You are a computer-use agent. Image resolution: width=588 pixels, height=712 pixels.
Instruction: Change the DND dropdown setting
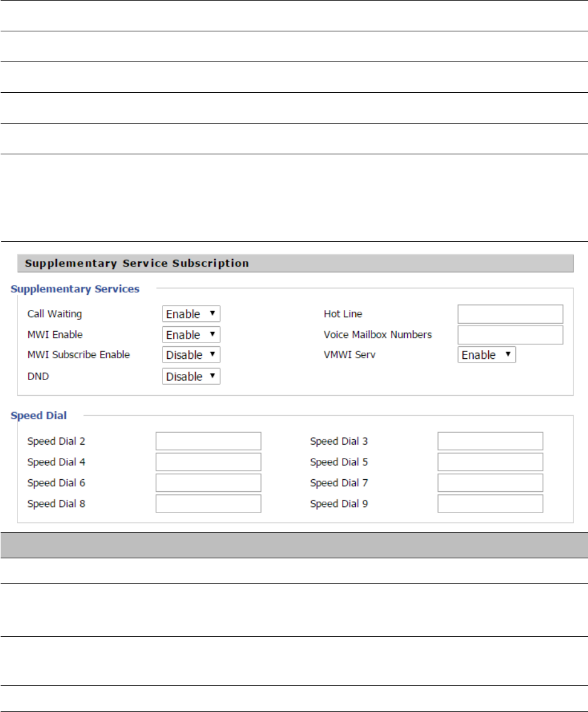191,376
